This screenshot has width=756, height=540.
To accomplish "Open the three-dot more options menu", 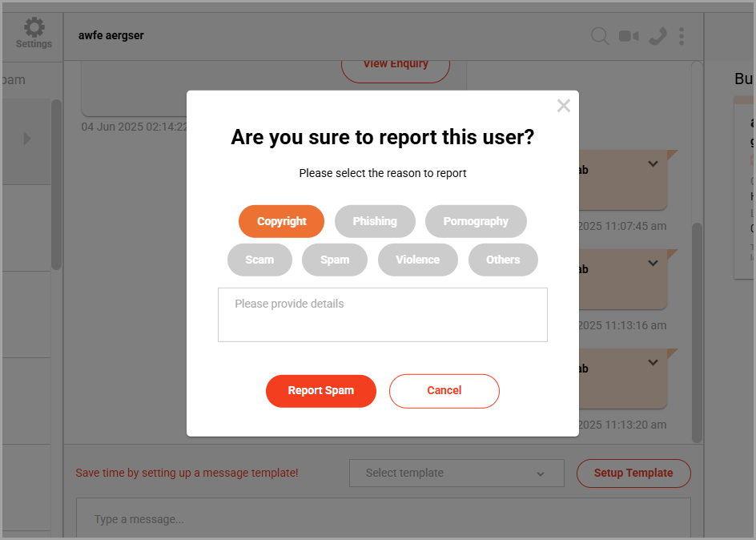I will point(682,36).
